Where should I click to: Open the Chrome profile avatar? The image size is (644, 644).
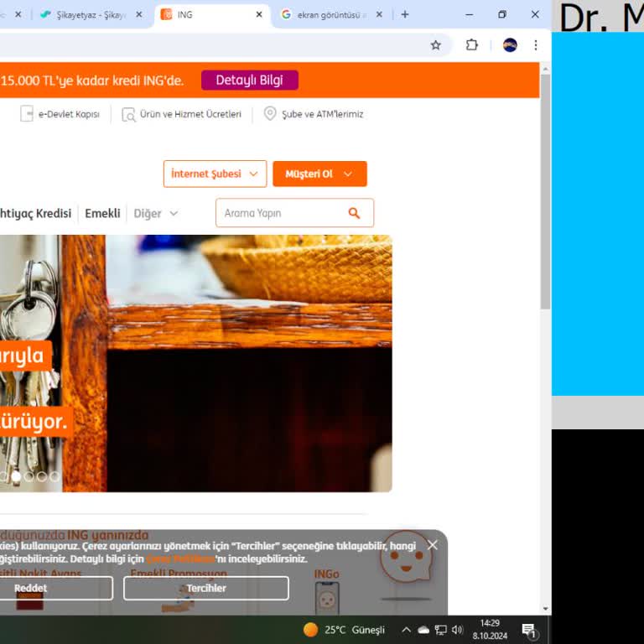pos(510,45)
